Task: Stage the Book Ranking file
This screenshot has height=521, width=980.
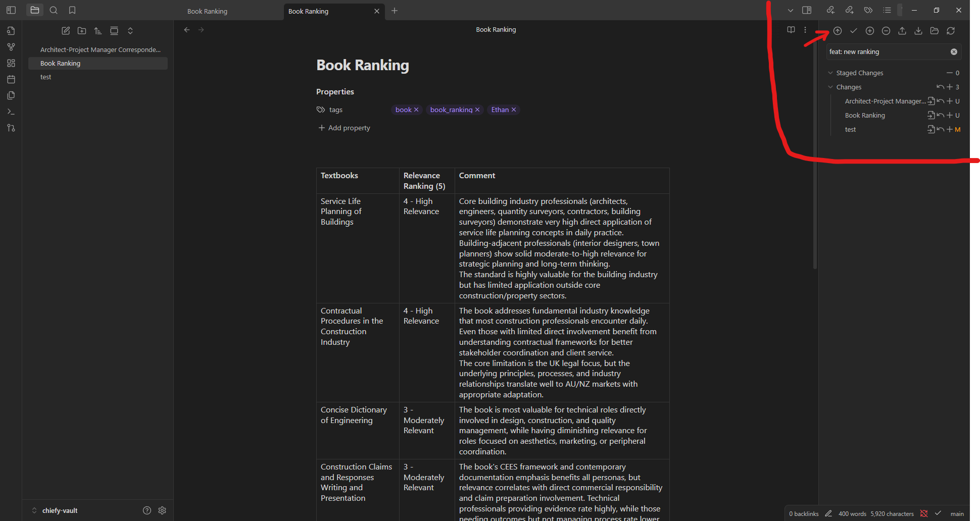Action: coord(950,115)
